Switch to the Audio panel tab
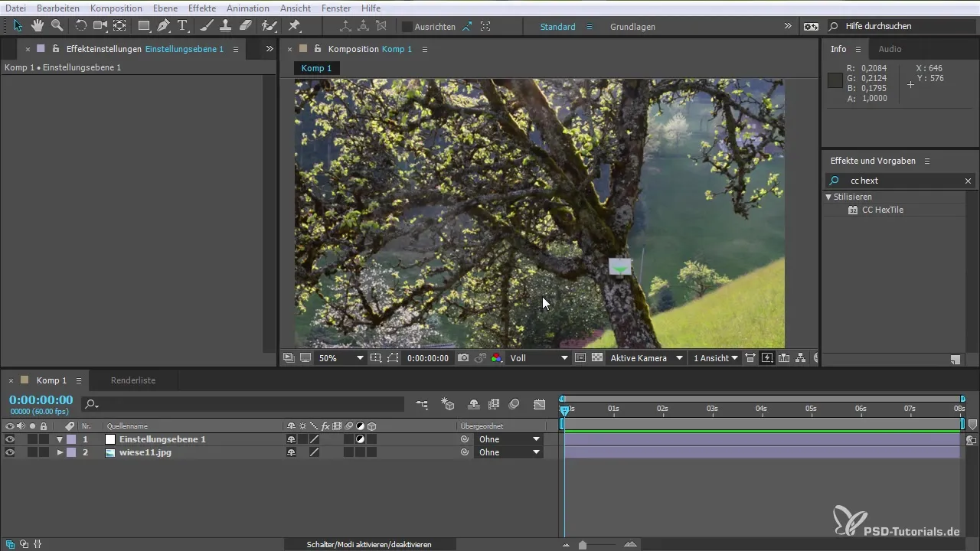Image resolution: width=980 pixels, height=551 pixels. click(x=890, y=49)
